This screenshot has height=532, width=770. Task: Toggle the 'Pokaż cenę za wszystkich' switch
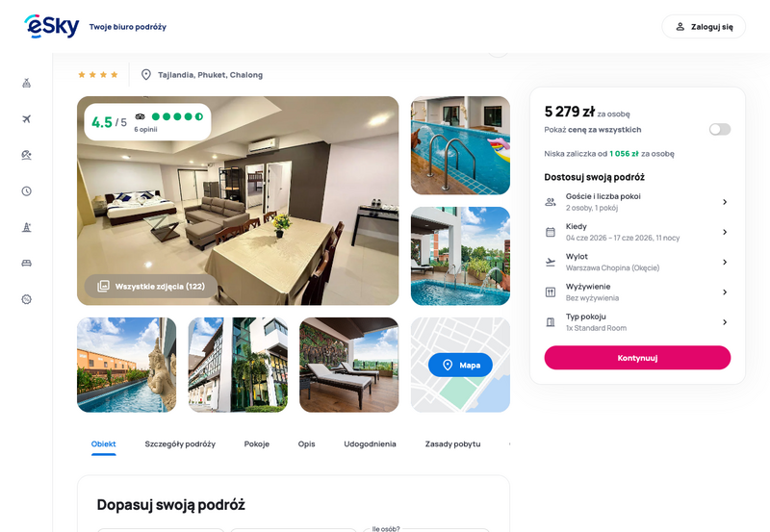pyautogui.click(x=719, y=129)
